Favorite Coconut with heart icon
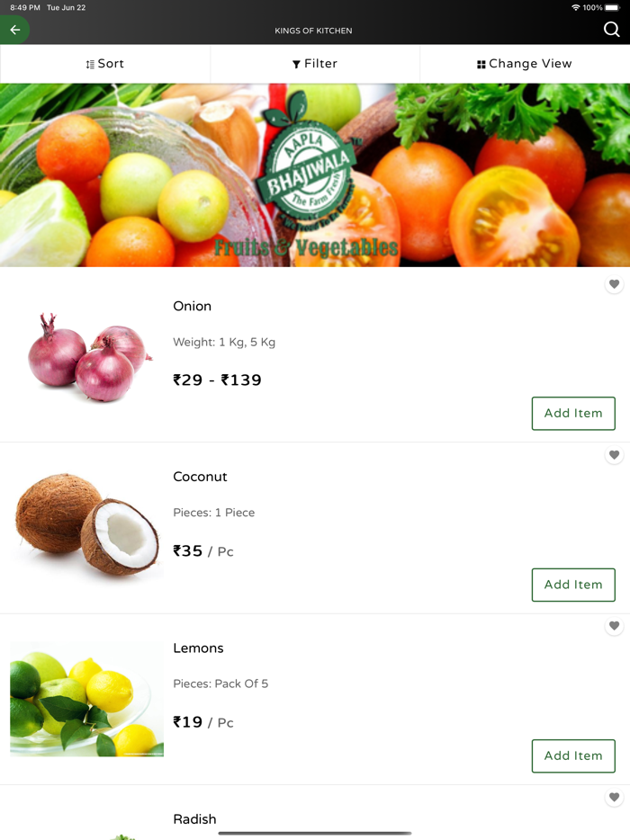 coord(614,455)
